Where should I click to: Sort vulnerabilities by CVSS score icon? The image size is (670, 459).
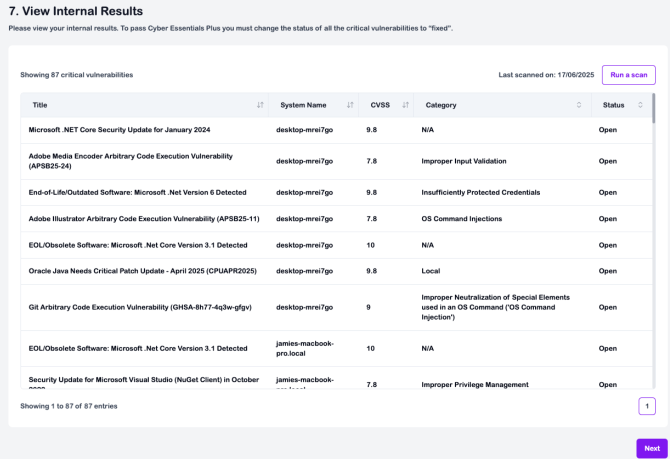click(x=405, y=105)
